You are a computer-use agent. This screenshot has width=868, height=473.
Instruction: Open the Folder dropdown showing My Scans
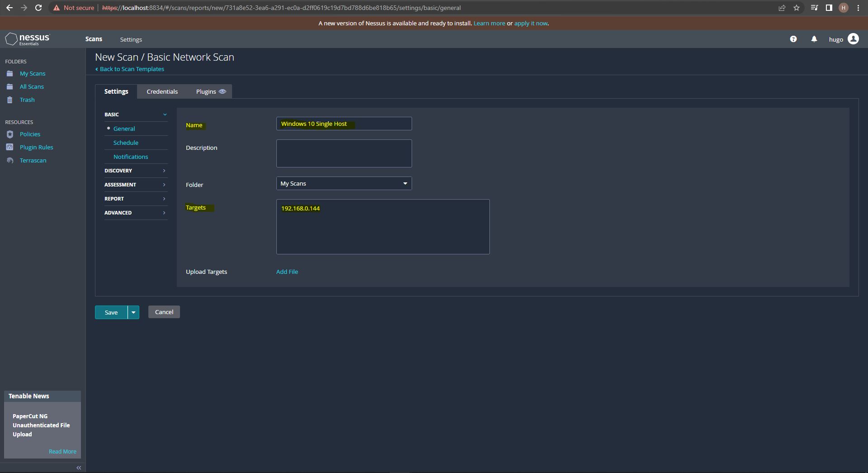click(343, 183)
